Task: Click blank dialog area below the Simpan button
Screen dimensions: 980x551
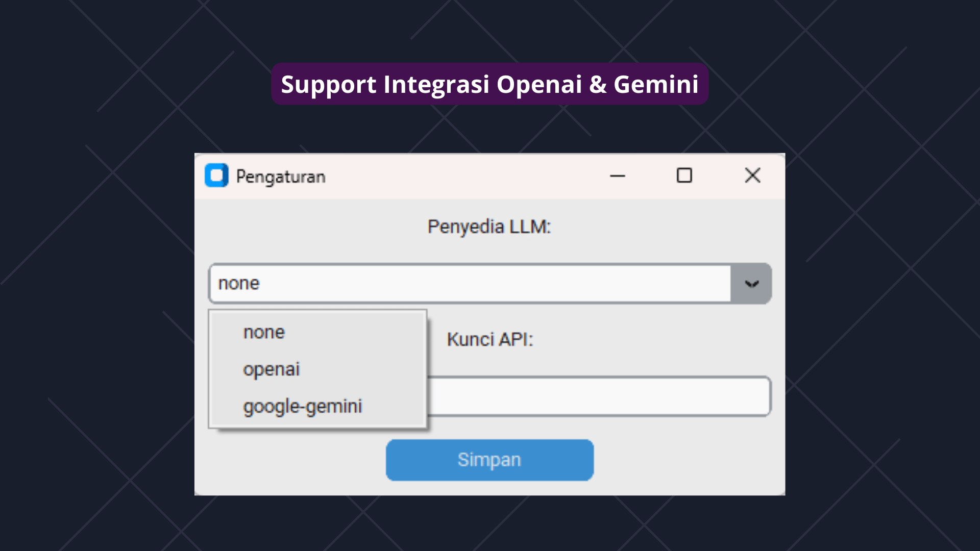Action: 490,488
